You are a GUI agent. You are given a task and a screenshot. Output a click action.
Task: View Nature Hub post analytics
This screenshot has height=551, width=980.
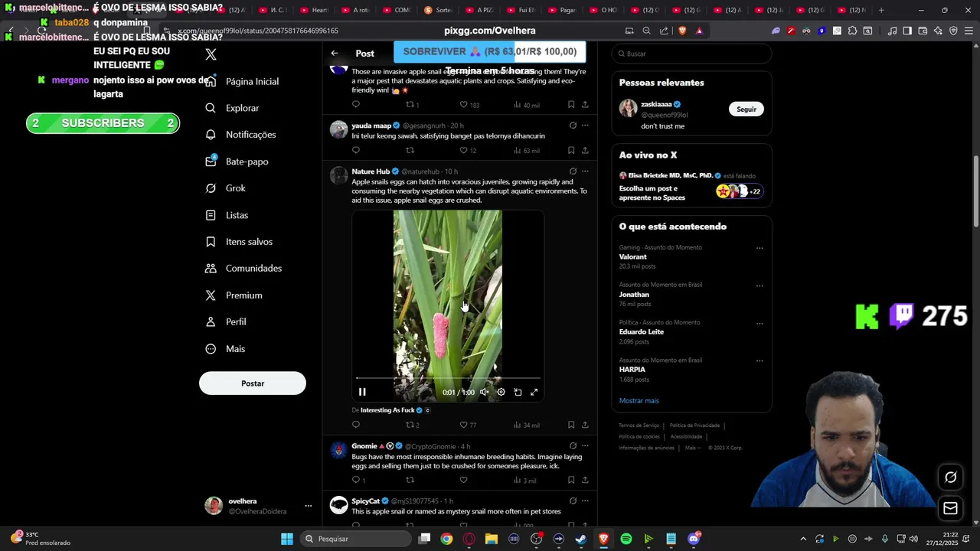527,425
